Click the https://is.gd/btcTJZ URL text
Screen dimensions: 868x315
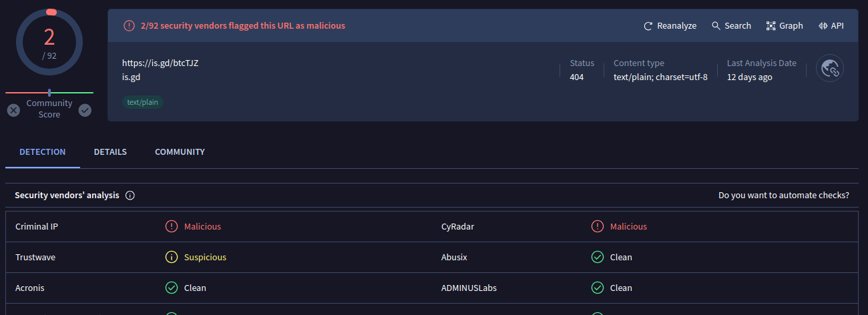point(160,63)
